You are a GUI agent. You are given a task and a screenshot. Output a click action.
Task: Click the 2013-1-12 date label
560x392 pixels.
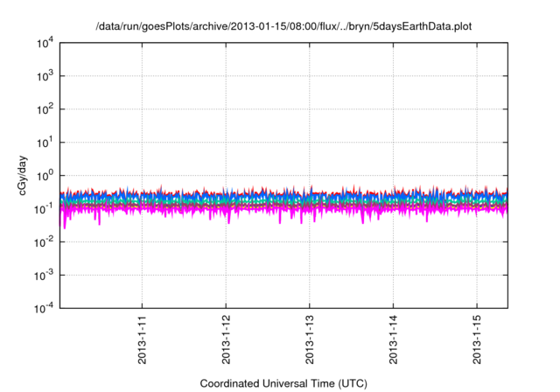pyautogui.click(x=226, y=339)
